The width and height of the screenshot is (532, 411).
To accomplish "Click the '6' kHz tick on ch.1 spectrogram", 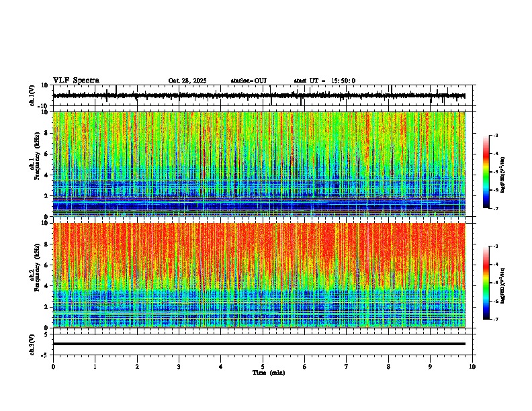I will click(47, 154).
